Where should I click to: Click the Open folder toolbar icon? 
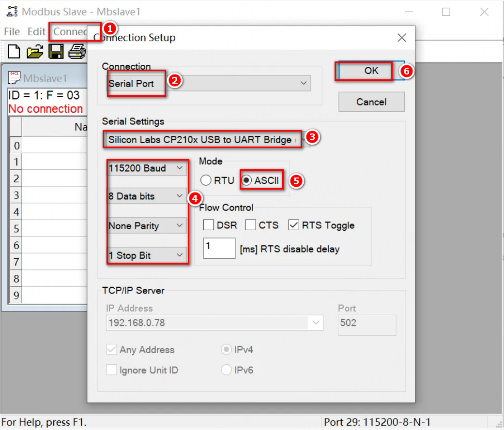tap(35, 51)
